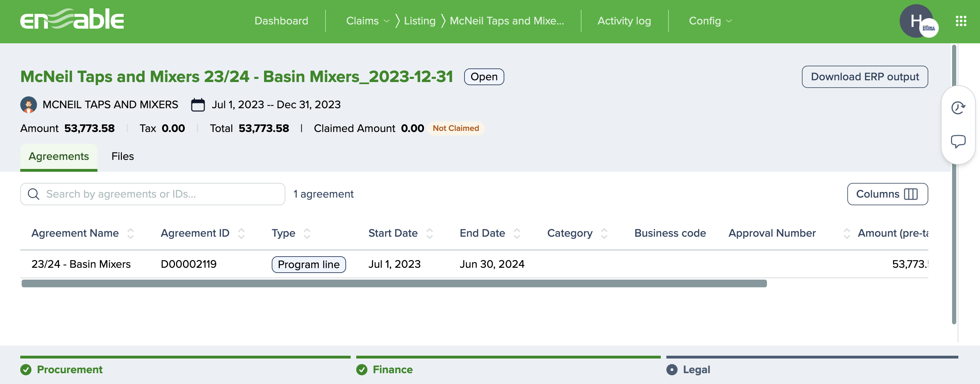Switch to the Files tab

point(123,156)
